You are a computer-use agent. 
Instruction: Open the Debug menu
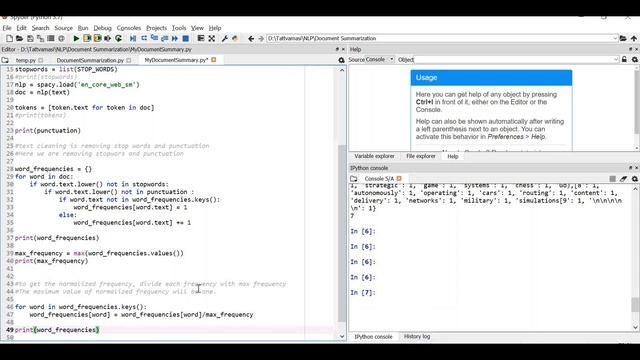click(102, 28)
